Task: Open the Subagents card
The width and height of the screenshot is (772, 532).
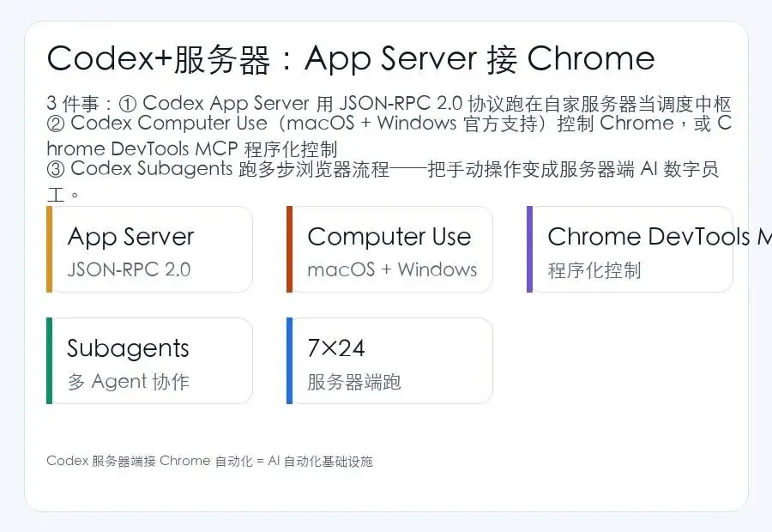Action: (149, 361)
